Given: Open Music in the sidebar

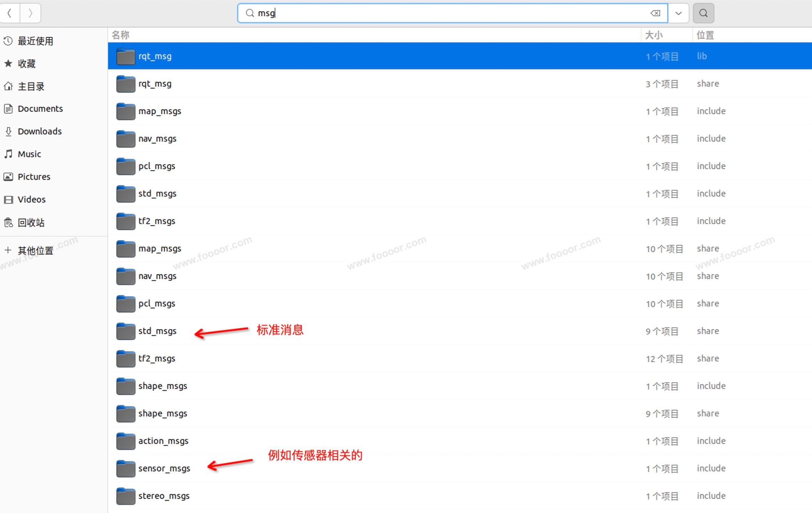Looking at the screenshot, I should 29,154.
